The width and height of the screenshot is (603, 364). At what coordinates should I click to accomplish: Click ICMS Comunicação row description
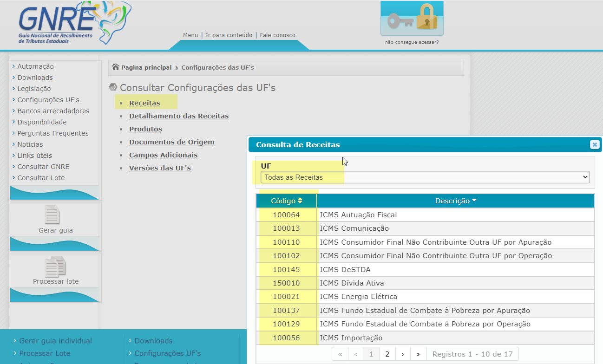tap(354, 228)
